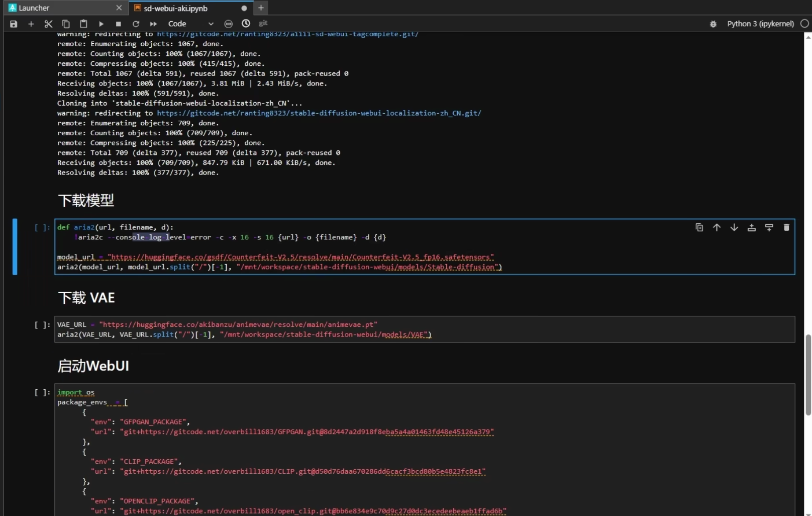812x516 pixels.
Task: Insert a cell above the active cell
Action: (752, 227)
